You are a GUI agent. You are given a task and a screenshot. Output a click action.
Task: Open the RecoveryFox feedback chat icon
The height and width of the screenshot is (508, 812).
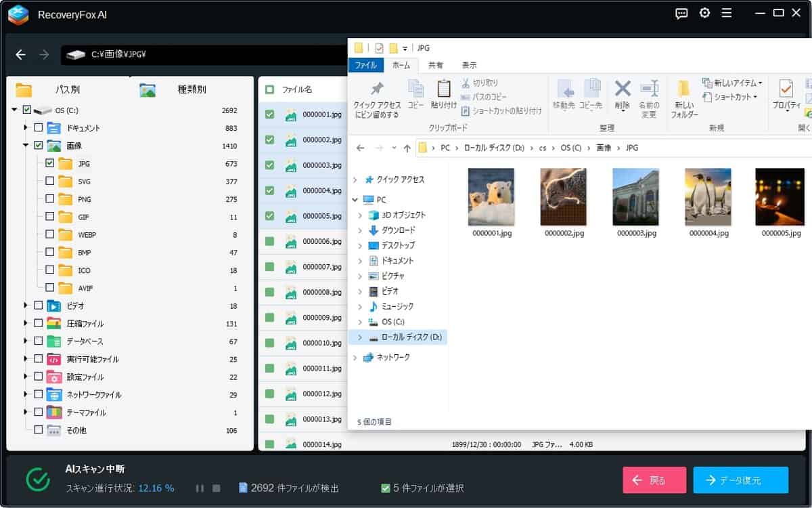click(x=681, y=14)
